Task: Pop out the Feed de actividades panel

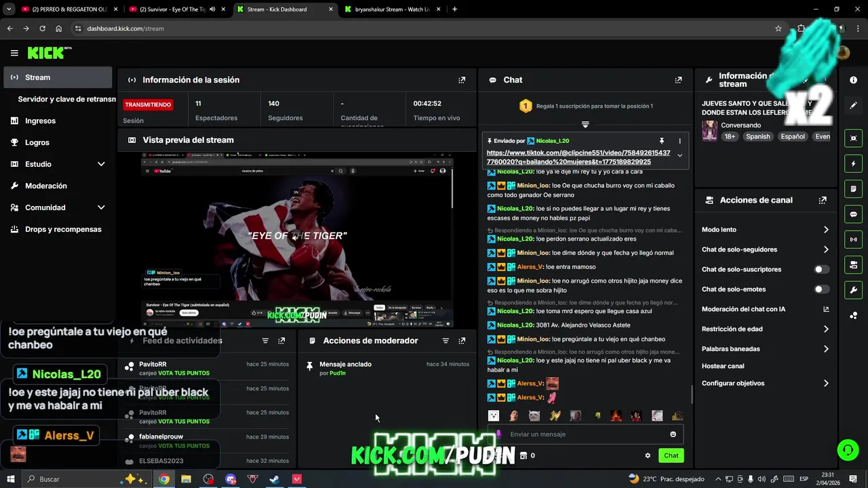Action: [x=281, y=341]
